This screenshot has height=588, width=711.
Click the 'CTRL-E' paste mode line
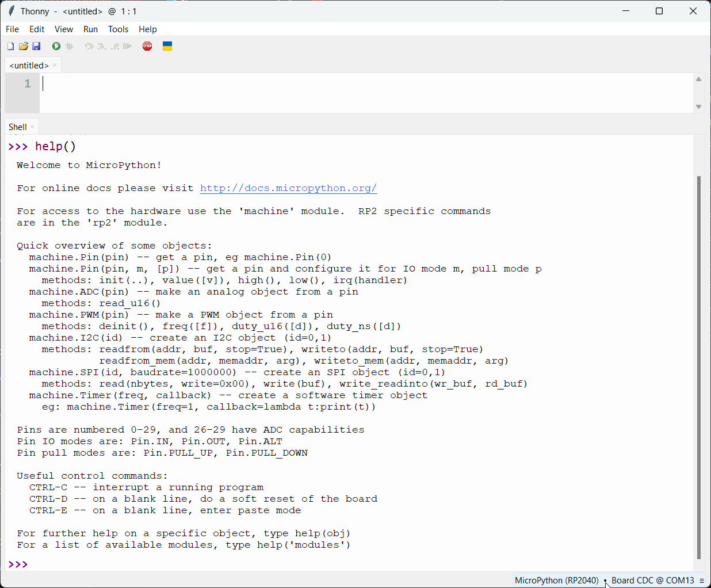coord(165,510)
